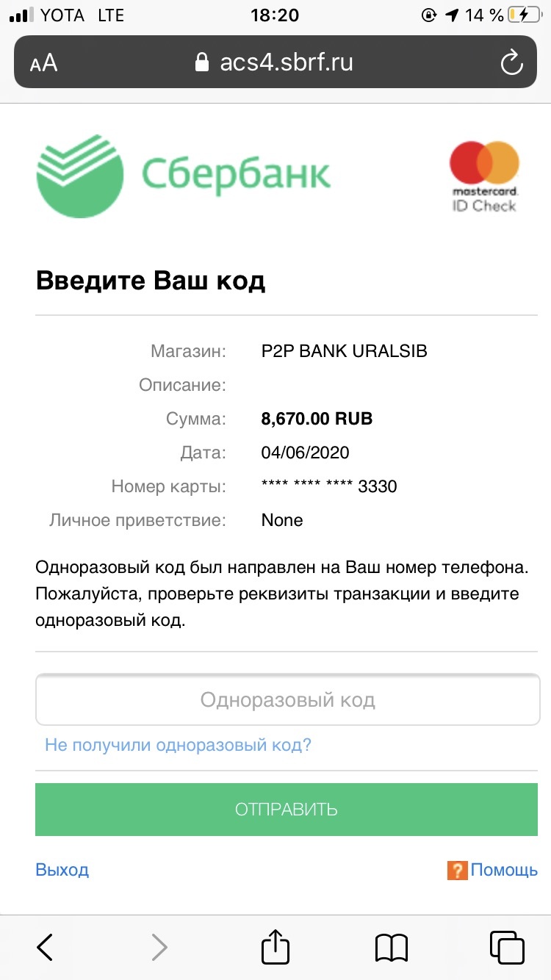Open the aA text size menu
This screenshot has width=551, height=980.
tap(44, 63)
